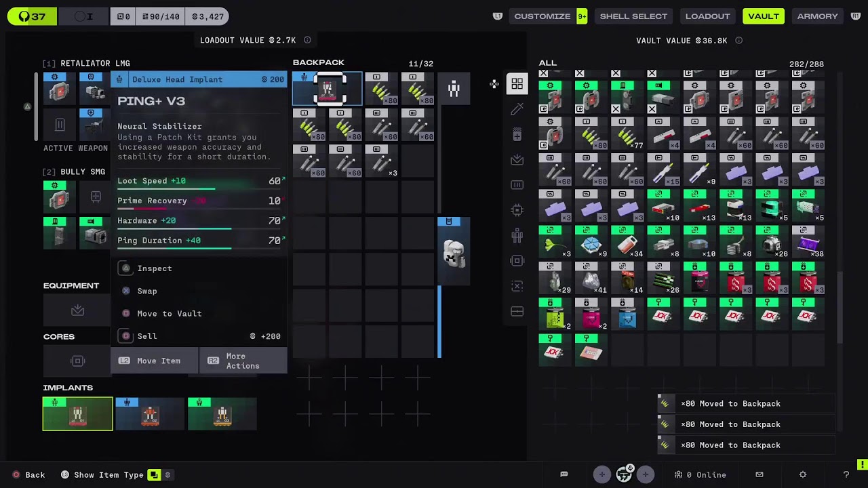Image resolution: width=868 pixels, height=488 pixels.
Task: Filter vault with the medkit plus icon
Action: coord(517,135)
